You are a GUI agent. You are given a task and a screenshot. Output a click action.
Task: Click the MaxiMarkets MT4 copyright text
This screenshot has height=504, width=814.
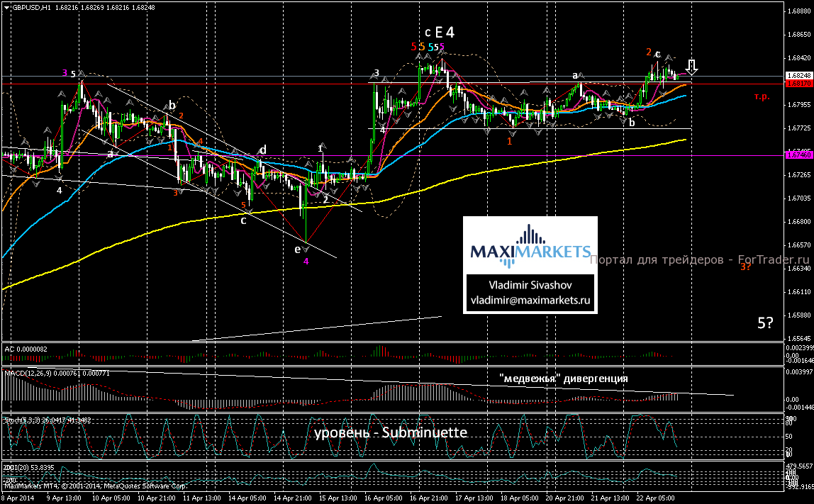tap(96, 486)
